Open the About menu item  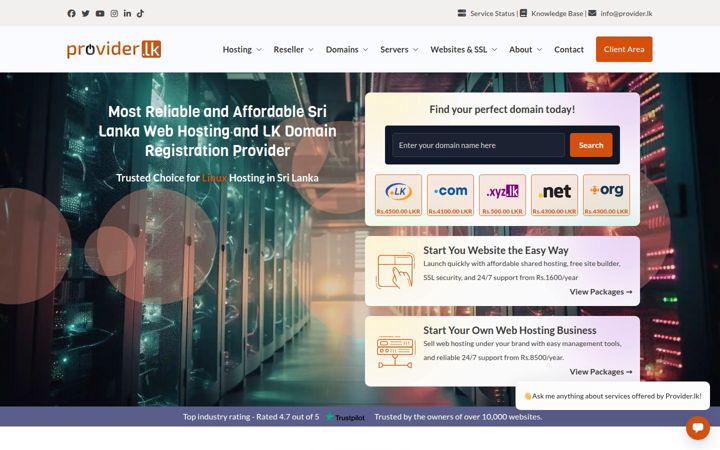click(520, 50)
